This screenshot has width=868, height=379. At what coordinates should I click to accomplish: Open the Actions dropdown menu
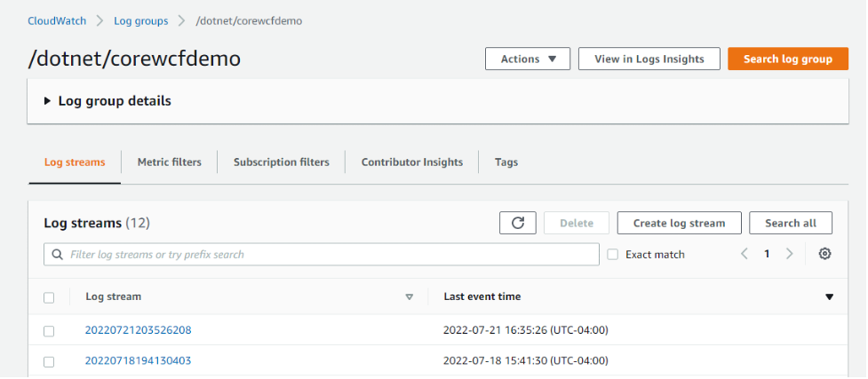point(529,59)
